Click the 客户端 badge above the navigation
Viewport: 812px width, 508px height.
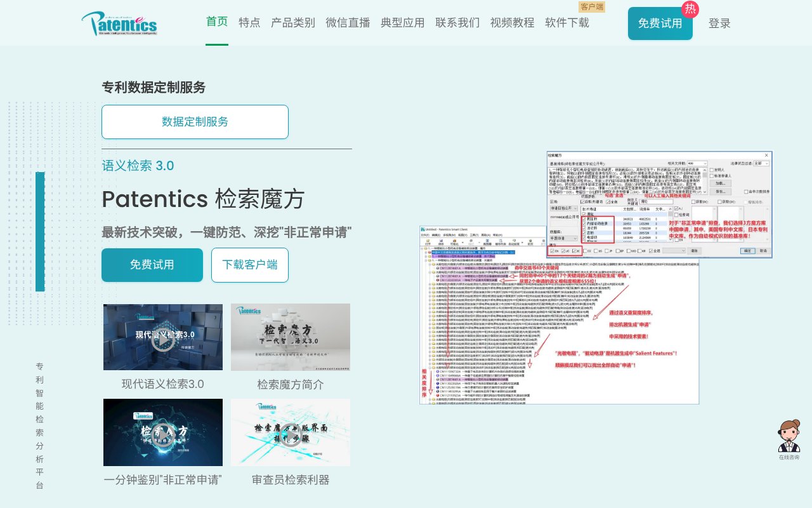tap(591, 8)
